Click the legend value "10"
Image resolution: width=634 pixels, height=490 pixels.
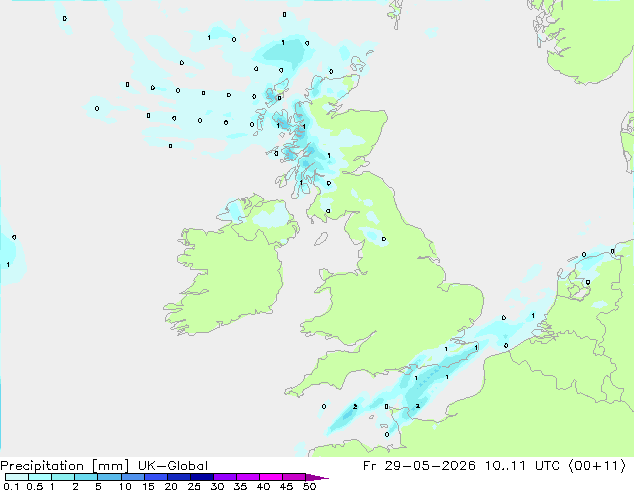click(x=125, y=486)
